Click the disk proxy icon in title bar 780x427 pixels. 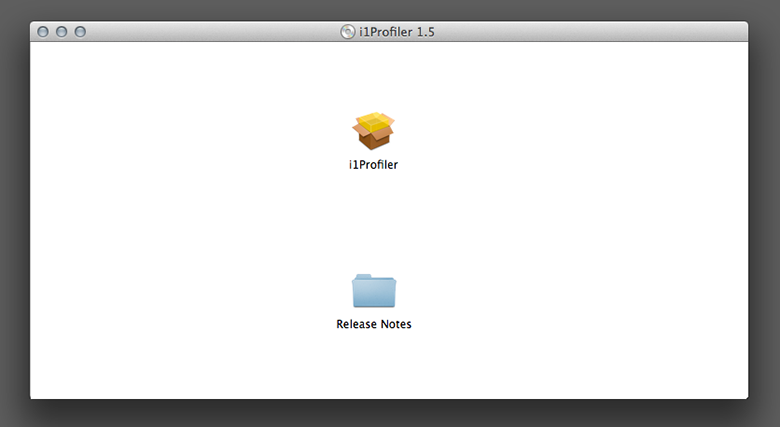pos(347,32)
